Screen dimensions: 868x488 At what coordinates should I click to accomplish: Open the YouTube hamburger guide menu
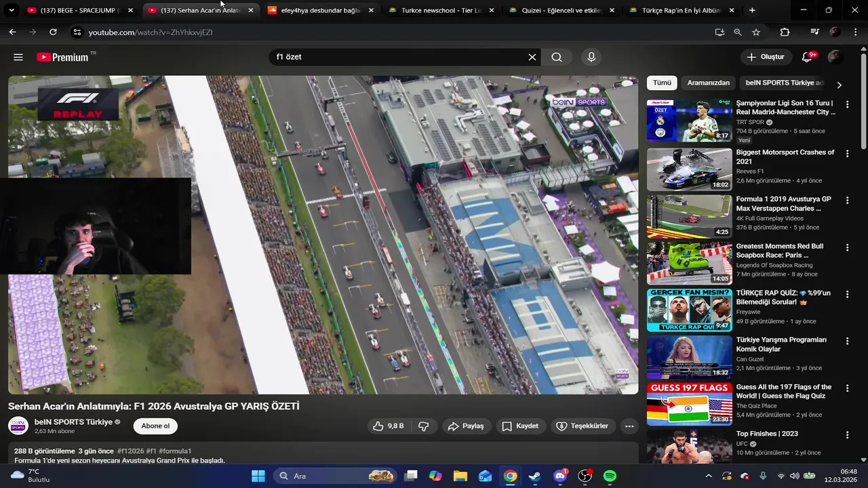coord(18,58)
